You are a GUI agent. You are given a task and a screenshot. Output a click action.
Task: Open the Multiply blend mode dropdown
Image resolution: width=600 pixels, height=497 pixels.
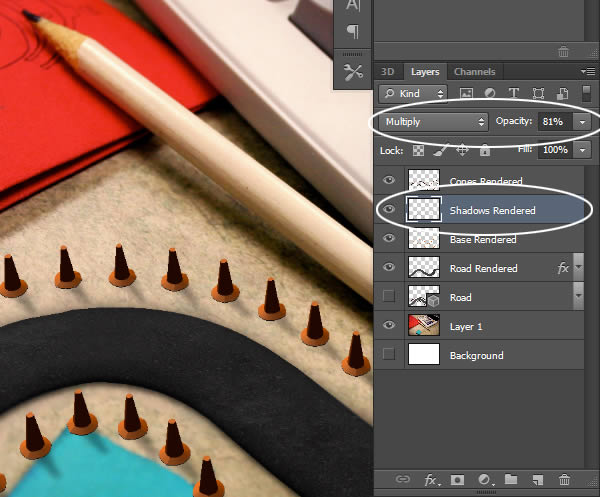(434, 122)
